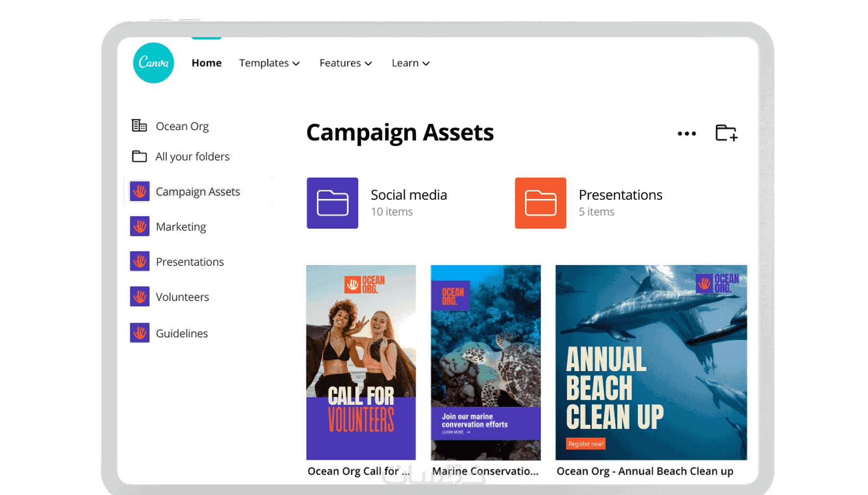Open the Guidelines folder in the sidebar
The height and width of the screenshot is (495, 868).
pyautogui.click(x=182, y=333)
